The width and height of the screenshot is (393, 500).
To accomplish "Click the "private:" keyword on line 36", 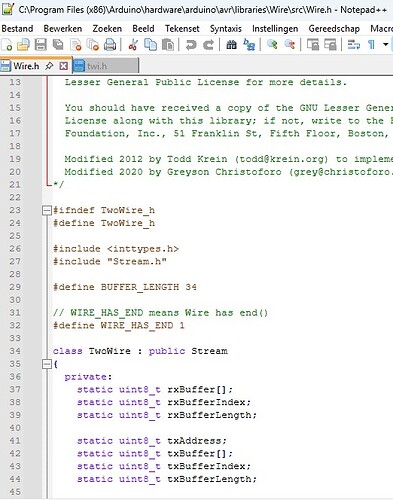I will [88, 377].
